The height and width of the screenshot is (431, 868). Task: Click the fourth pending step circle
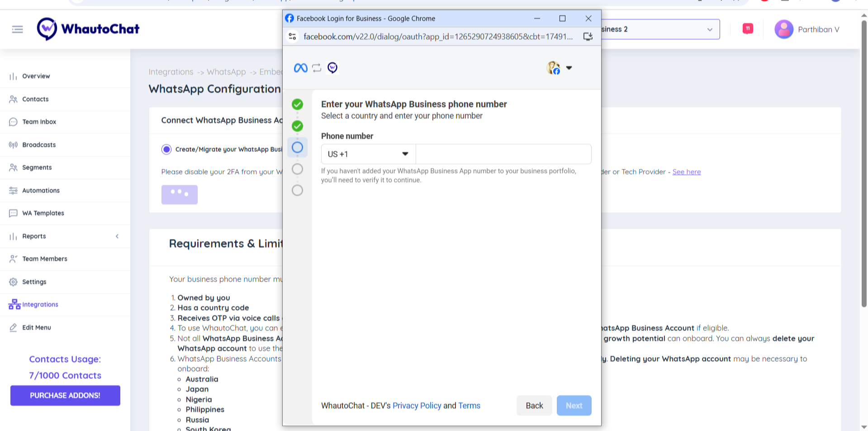click(297, 169)
